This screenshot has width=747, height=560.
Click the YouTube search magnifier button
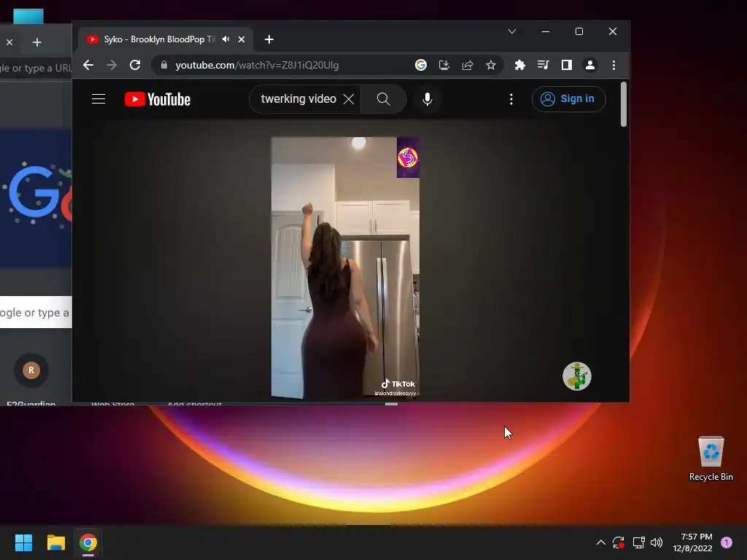384,99
